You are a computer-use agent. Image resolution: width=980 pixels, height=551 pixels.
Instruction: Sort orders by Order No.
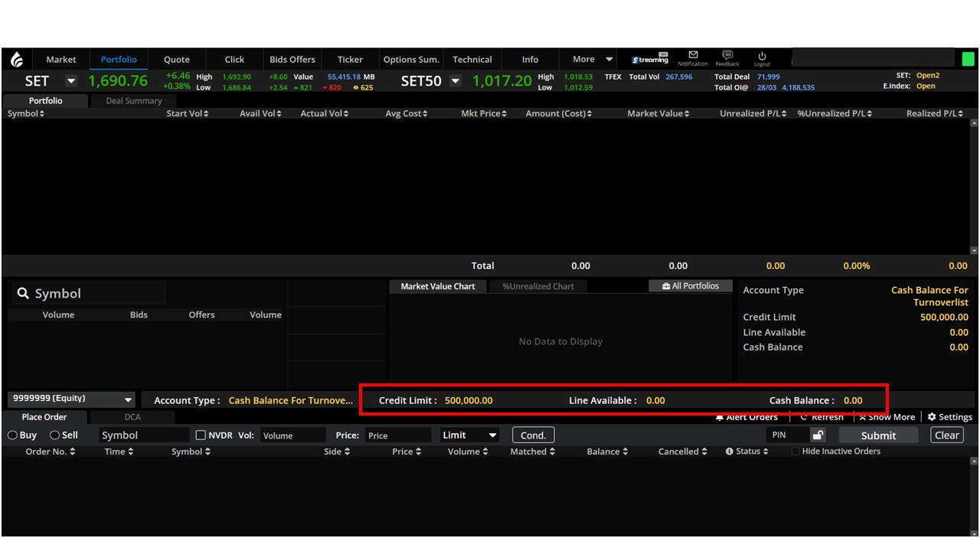pyautogui.click(x=51, y=452)
